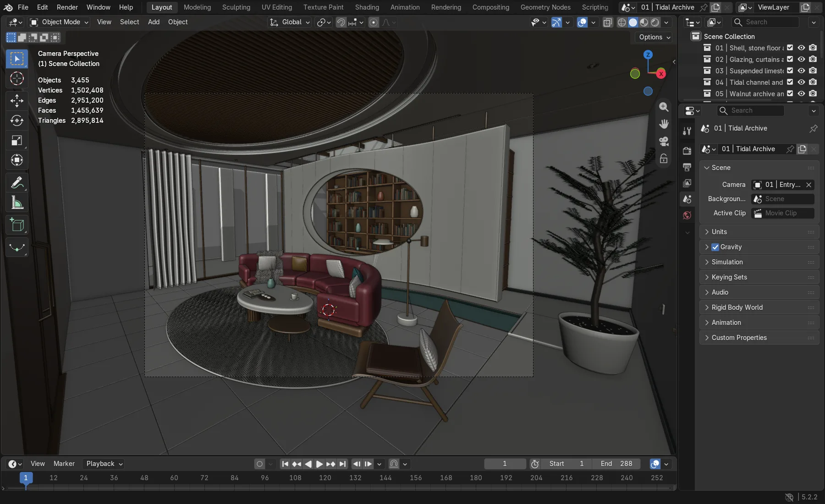Open the Object Mode dropdown
Viewport: 825px width, 504px height.
pos(59,22)
